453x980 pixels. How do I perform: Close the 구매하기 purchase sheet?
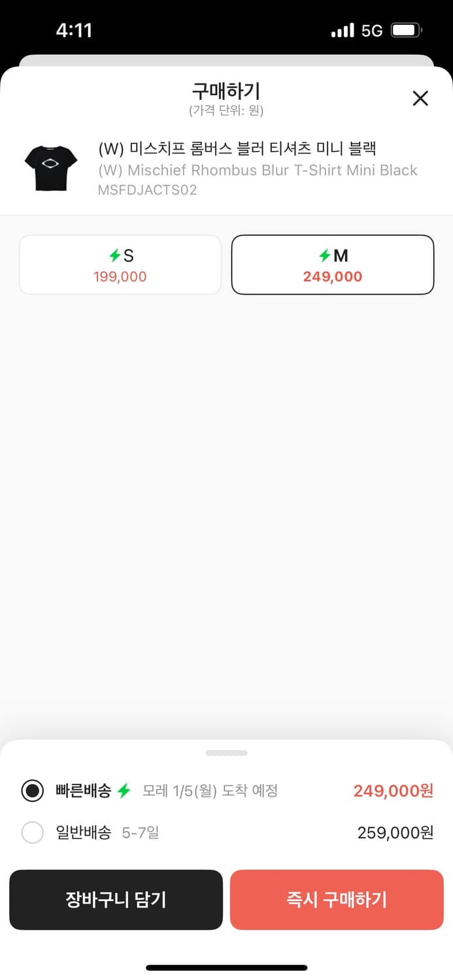coord(420,99)
